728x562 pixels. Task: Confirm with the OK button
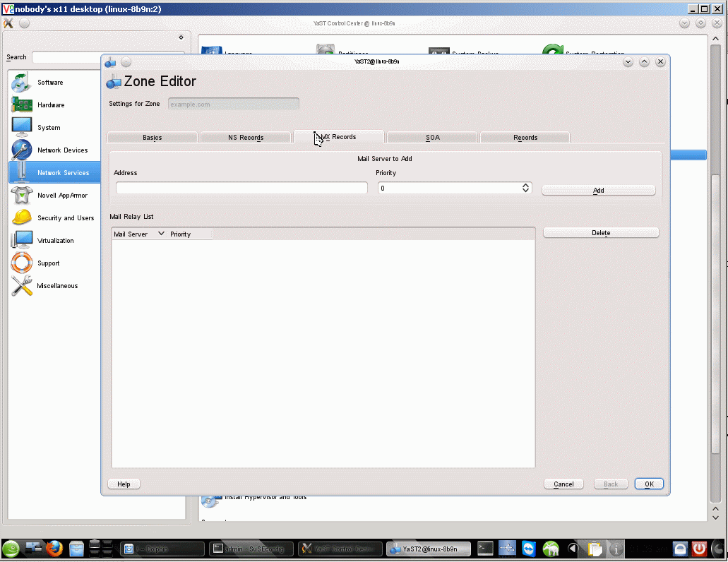(x=649, y=484)
